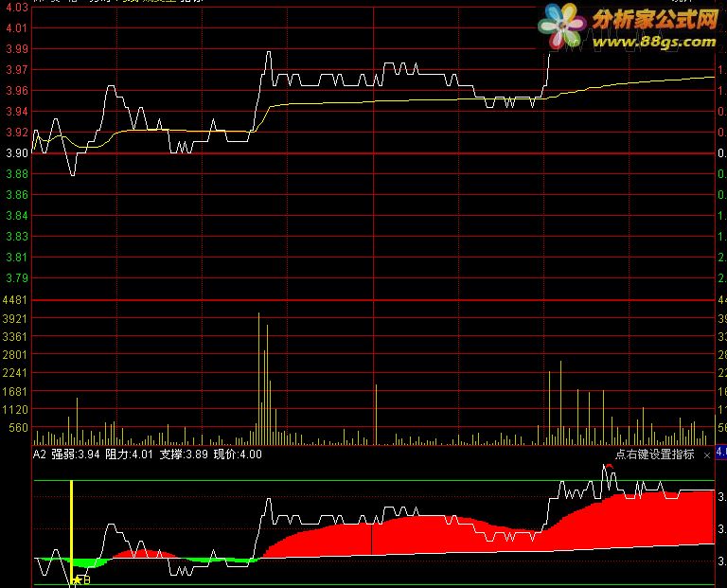
Task: Click the 3.79 price axis label
Action: coord(17,278)
